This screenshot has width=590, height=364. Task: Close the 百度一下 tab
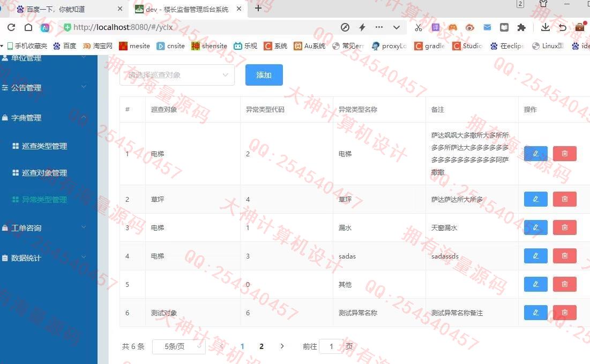coord(120,9)
